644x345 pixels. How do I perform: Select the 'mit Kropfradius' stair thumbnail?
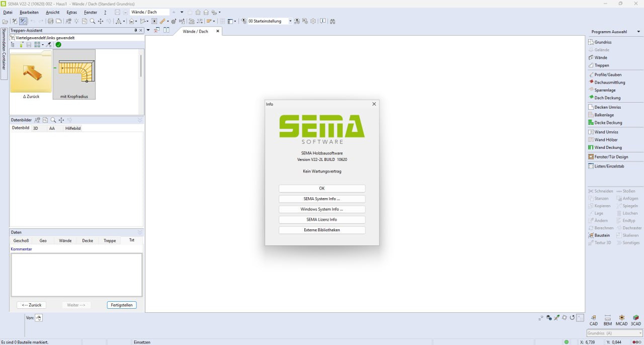tap(74, 74)
